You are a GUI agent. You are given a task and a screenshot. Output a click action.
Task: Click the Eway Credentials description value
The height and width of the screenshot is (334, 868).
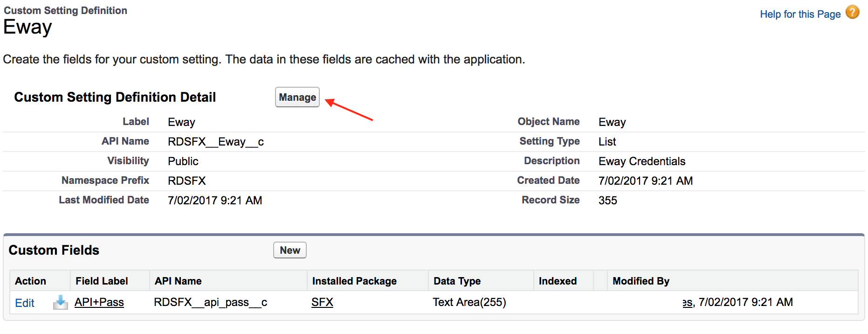click(x=642, y=161)
